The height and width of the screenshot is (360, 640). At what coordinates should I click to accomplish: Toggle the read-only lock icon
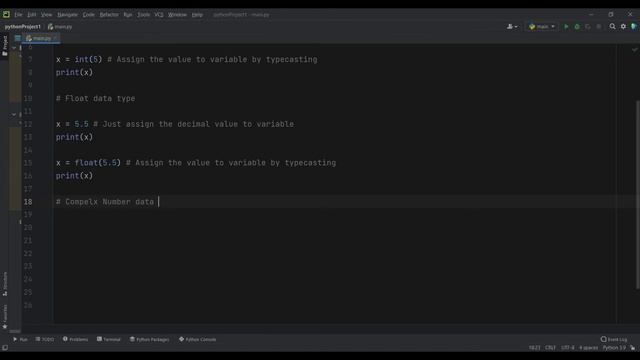[x=632, y=348]
